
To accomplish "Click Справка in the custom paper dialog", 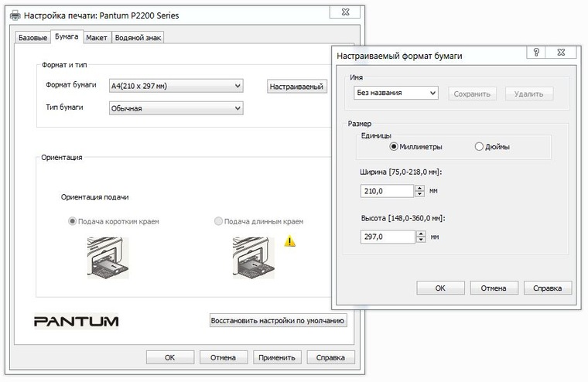I will 548,288.
